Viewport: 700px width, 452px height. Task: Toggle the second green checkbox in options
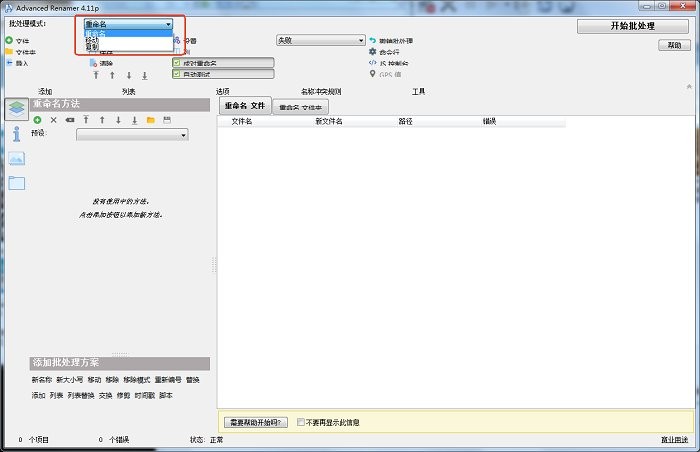point(176,73)
